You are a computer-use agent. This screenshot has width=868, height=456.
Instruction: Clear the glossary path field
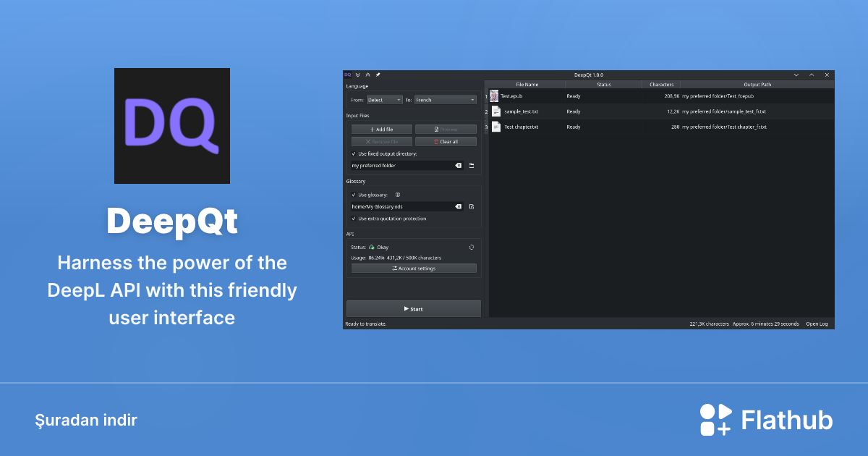point(458,206)
